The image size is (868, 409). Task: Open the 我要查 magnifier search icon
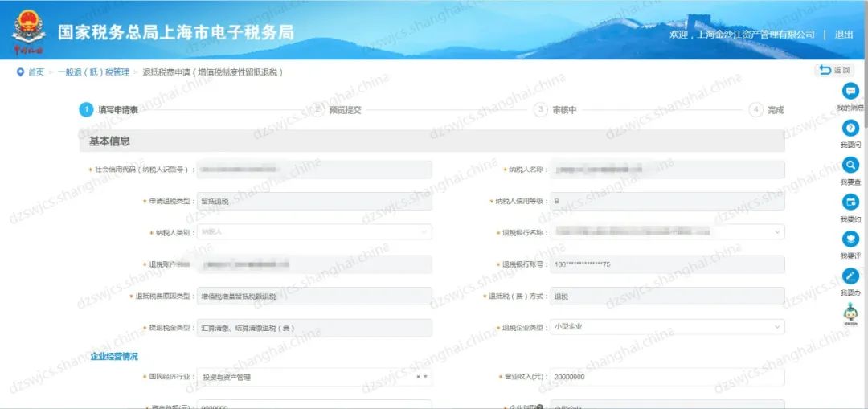850,165
